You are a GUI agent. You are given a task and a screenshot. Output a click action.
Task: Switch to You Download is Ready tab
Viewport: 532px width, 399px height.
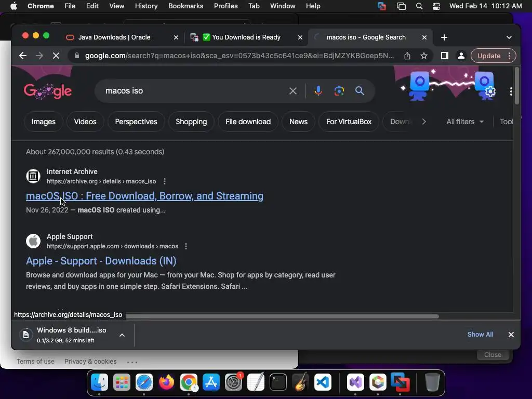[246, 37]
